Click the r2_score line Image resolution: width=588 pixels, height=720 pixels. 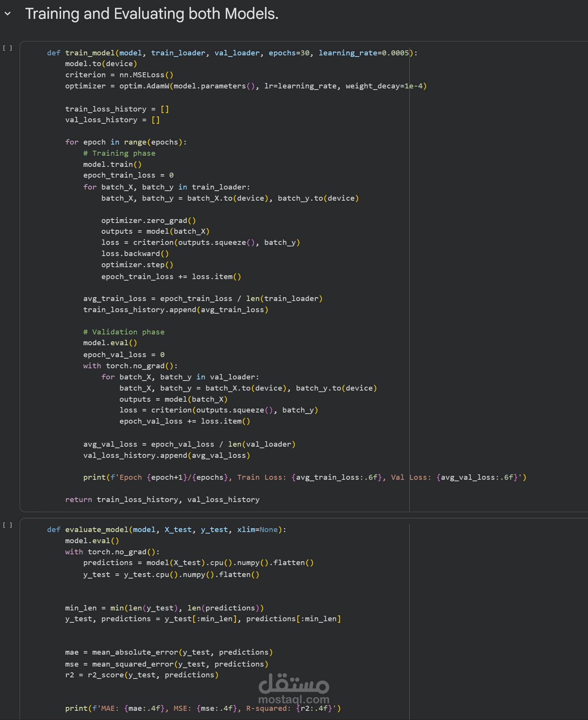[142, 675]
